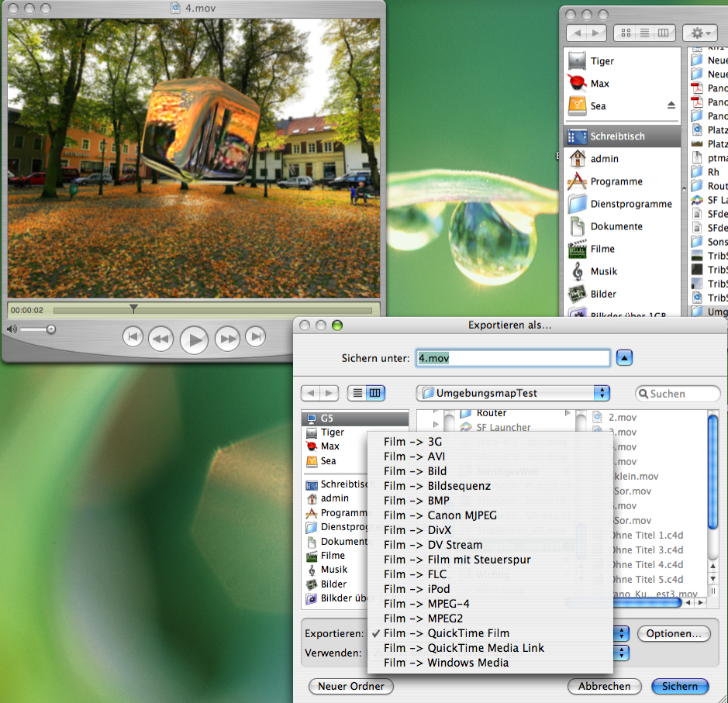
Task: Pick Film -> iPod export option
Action: click(416, 589)
